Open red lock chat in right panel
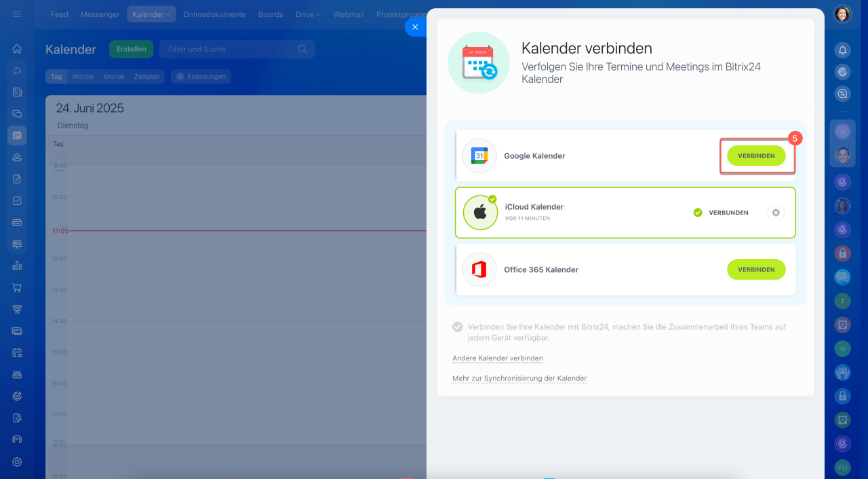Image resolution: width=868 pixels, height=479 pixels. pos(842,253)
